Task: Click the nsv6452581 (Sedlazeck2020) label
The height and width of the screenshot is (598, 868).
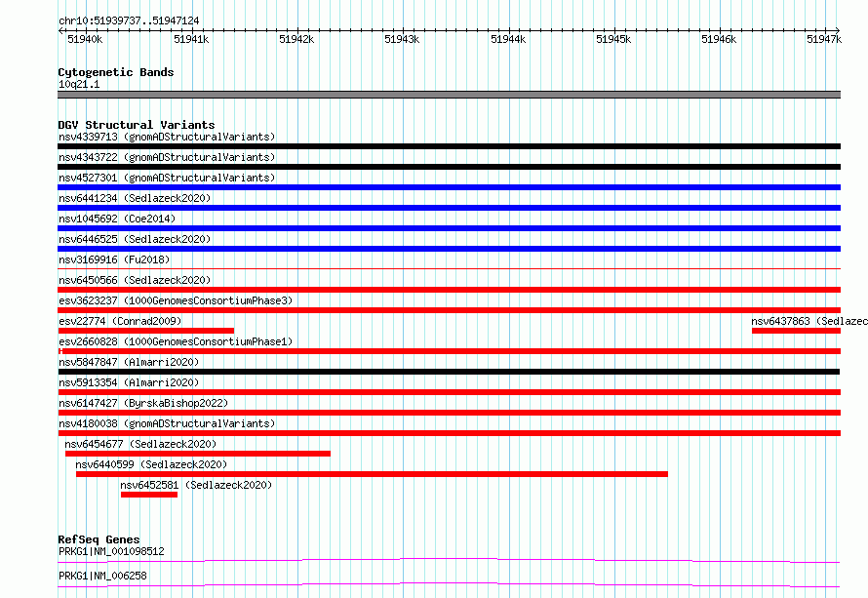Action: [196, 485]
